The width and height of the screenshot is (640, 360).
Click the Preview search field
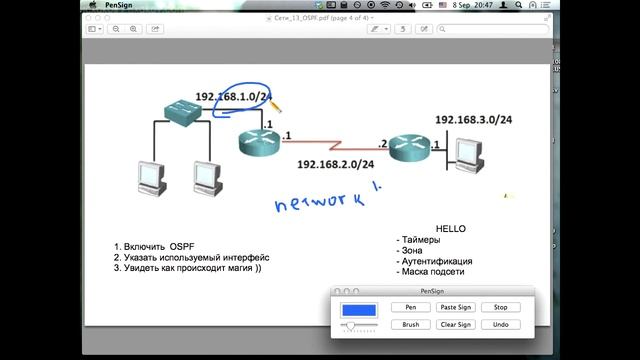click(492, 29)
